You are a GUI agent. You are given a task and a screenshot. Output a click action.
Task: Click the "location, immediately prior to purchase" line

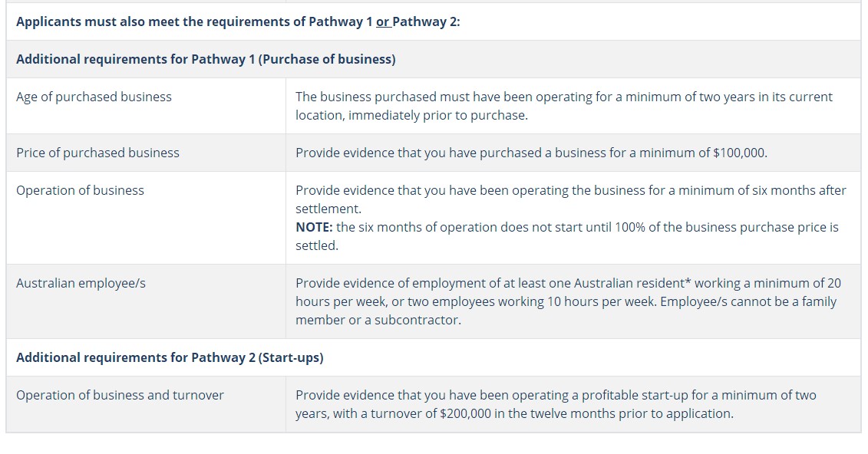411,115
